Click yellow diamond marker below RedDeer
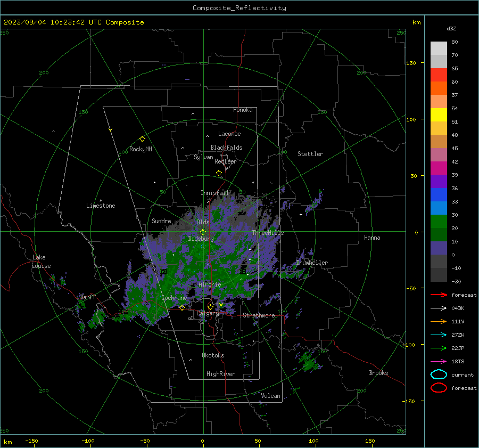 point(219,173)
